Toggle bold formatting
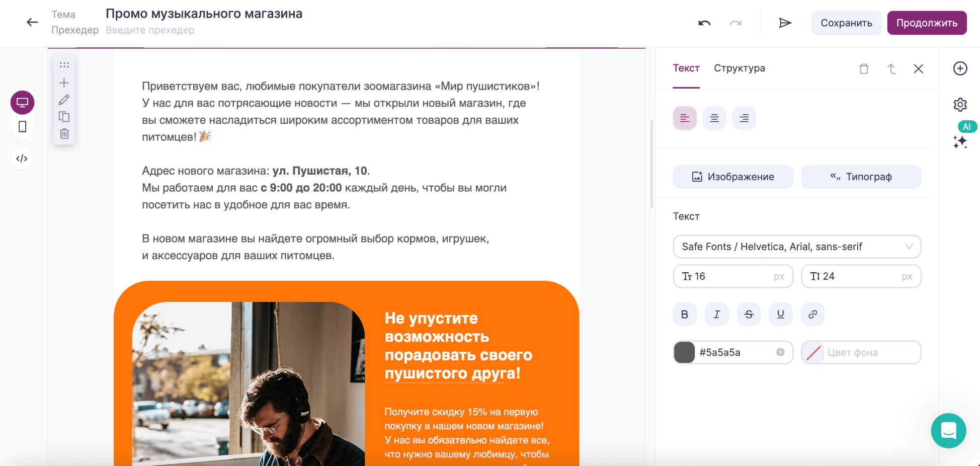This screenshot has height=466, width=980. 685,315
